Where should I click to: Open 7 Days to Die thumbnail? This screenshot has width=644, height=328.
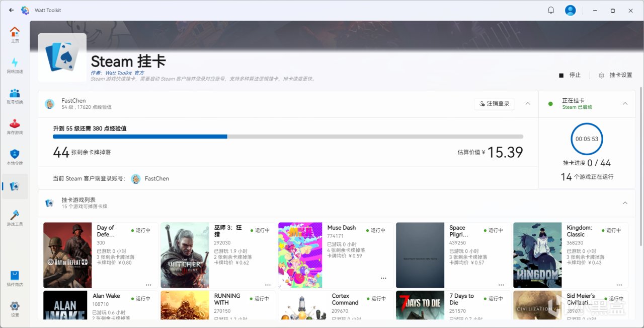420,305
